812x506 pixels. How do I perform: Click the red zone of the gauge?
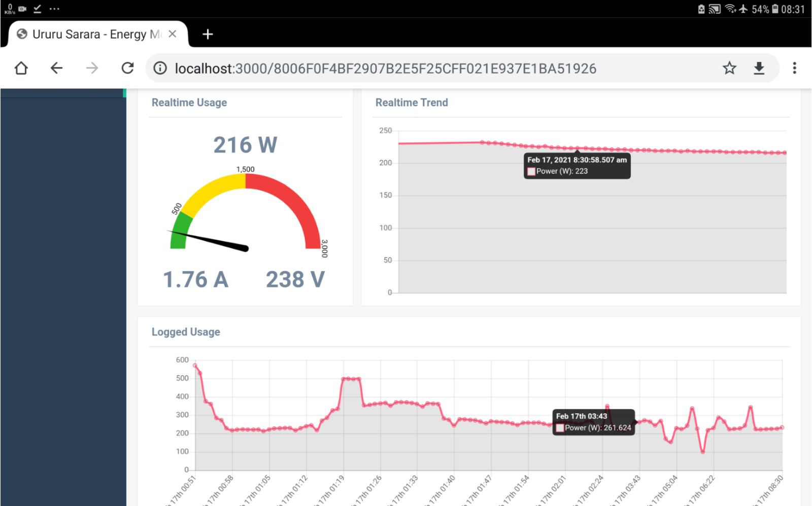click(x=294, y=203)
